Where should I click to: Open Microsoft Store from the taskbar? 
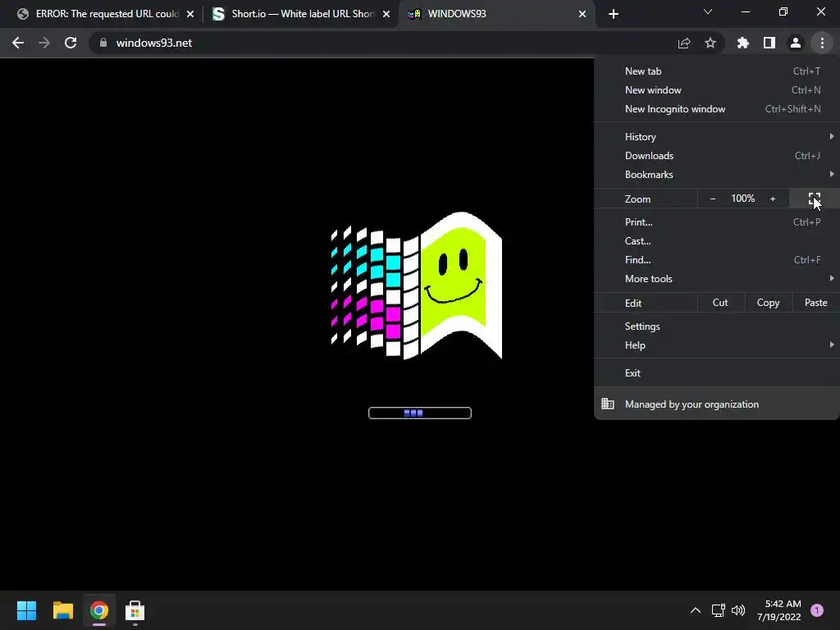[135, 610]
